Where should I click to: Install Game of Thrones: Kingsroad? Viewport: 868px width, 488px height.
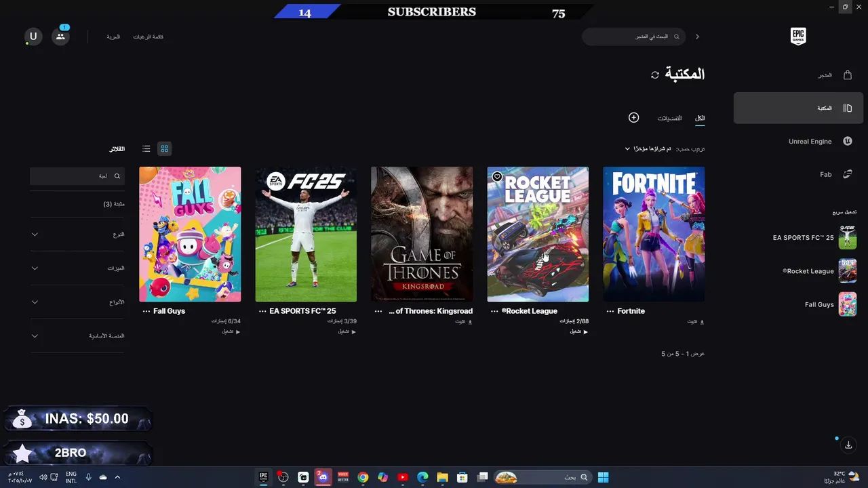pos(464,321)
